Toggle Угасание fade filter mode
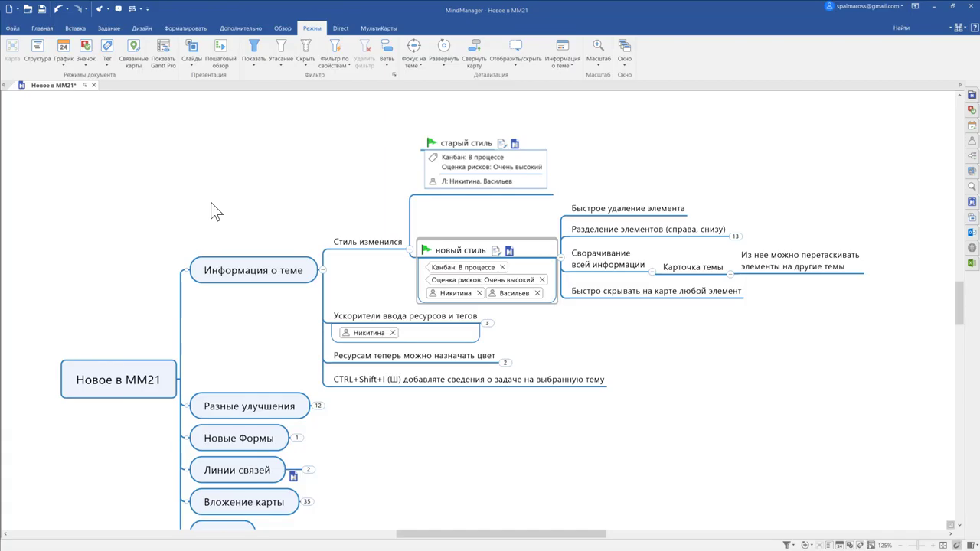980x551 pixels. point(281,51)
